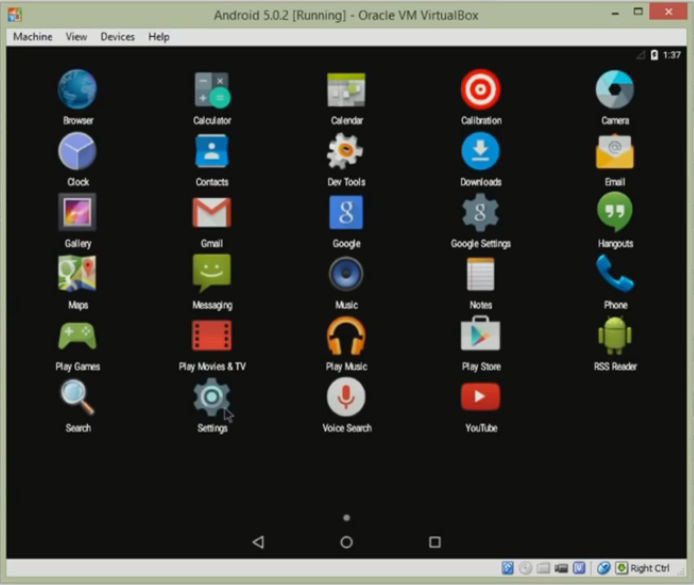The image size is (694, 585).
Task: Open the Browser app
Action: point(77,90)
